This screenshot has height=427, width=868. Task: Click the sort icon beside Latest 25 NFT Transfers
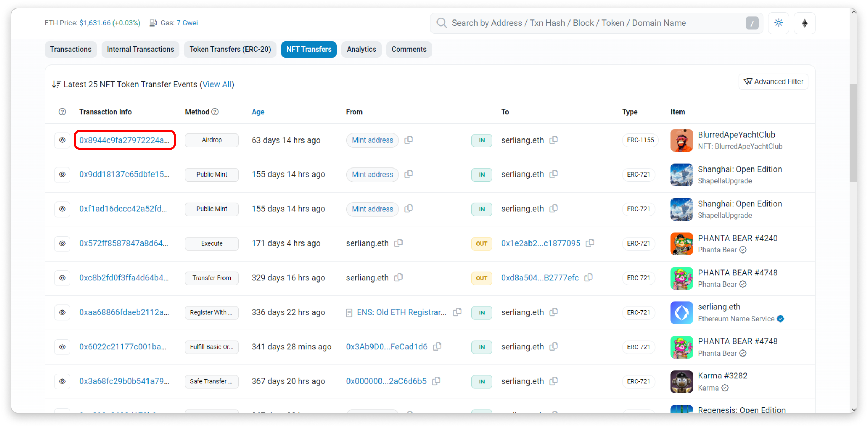(56, 84)
